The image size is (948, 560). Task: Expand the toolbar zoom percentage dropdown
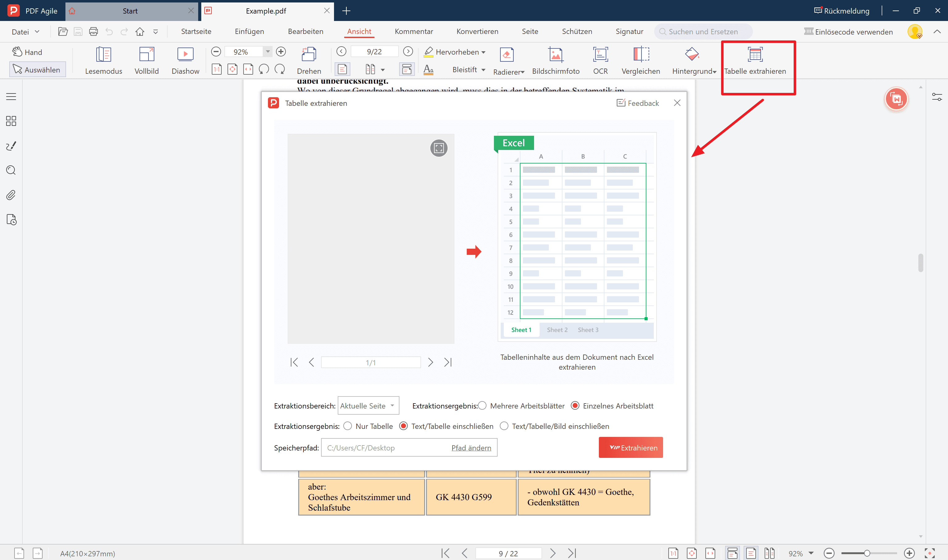coord(268,51)
